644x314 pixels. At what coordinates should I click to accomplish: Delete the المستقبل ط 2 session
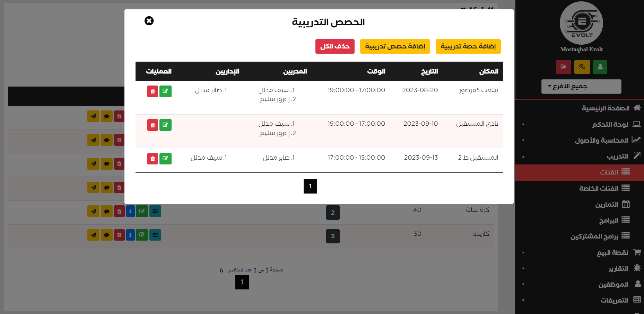coord(153,159)
